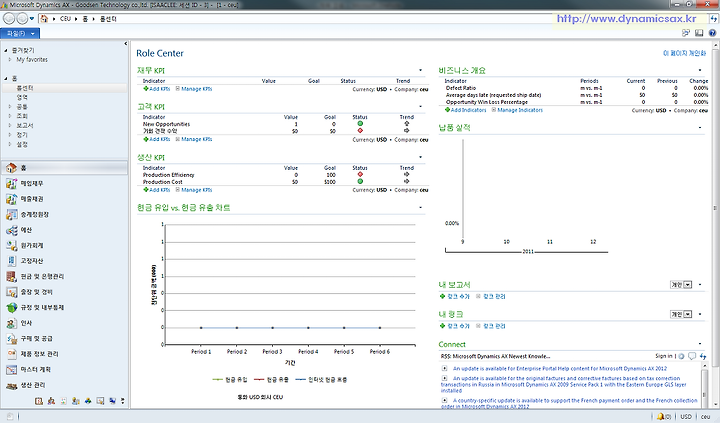Open the 총계정원장 module icon

pos(11,214)
